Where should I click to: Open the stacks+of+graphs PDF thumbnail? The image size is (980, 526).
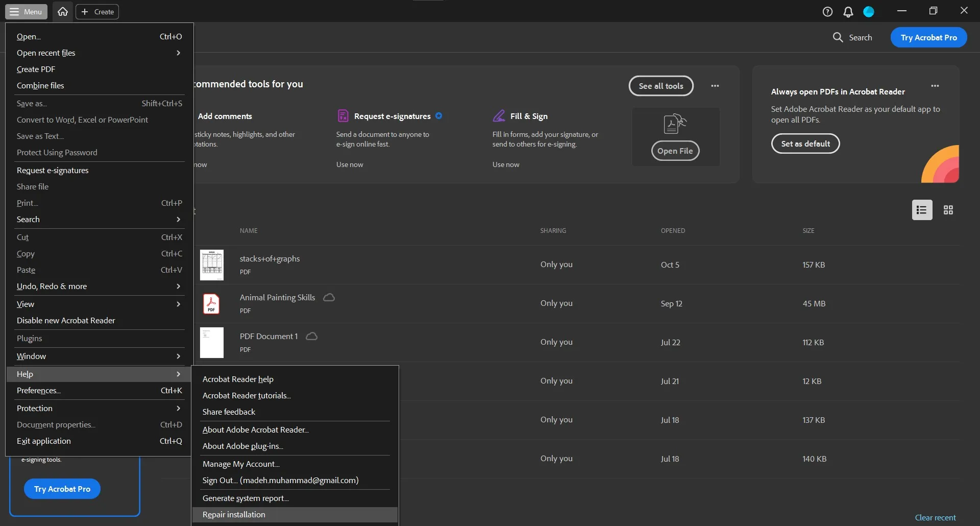(212, 265)
